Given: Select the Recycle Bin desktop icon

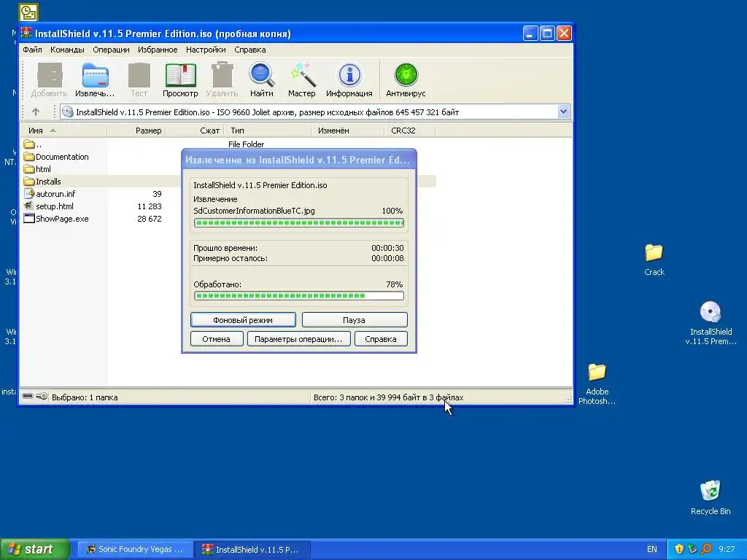Looking at the screenshot, I should click(x=711, y=497).
